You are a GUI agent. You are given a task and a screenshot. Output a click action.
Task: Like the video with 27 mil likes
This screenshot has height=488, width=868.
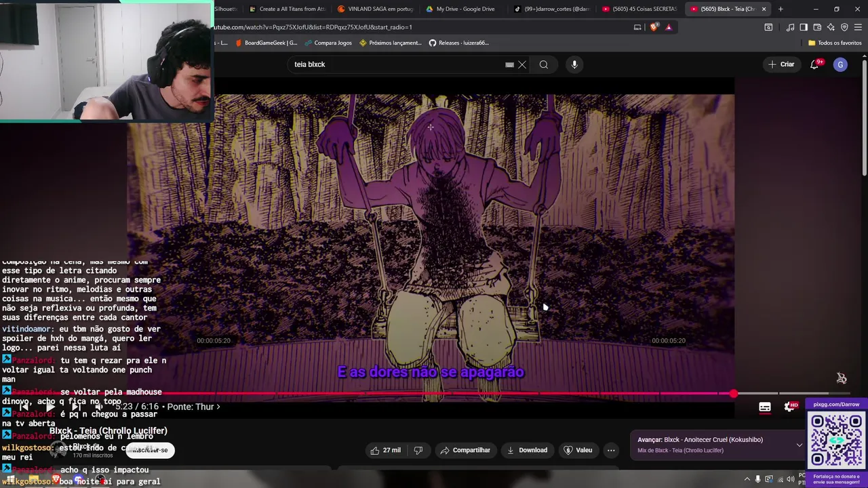(x=385, y=450)
